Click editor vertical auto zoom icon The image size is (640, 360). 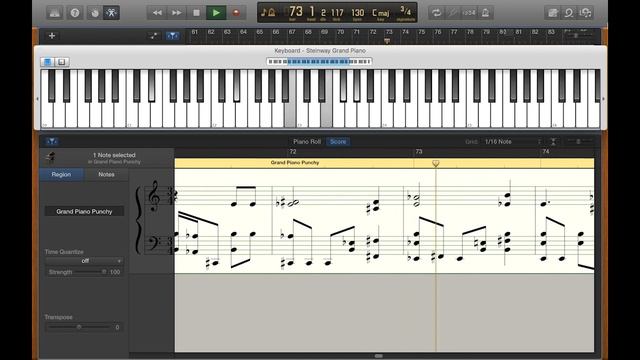(553, 142)
